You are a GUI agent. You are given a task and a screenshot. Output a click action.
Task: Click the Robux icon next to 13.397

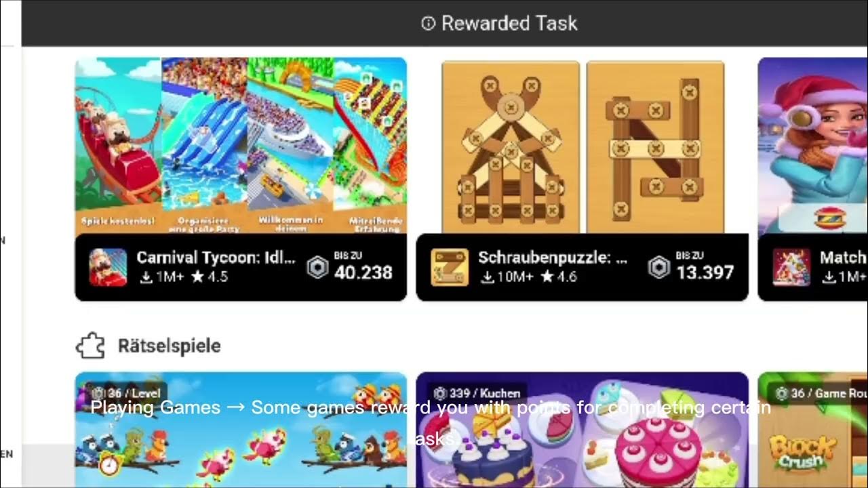pos(659,268)
